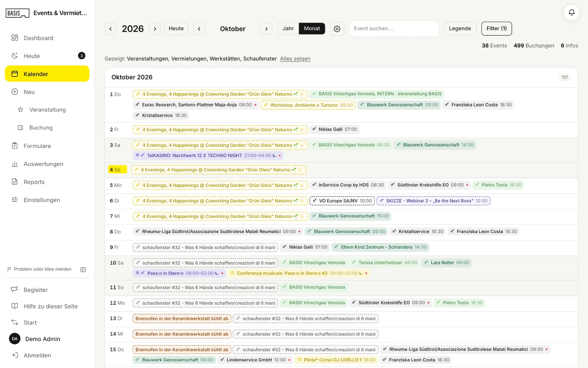Viewport: 588px width, 368px height.
Task: Open calendar settings gear icon
Action: click(337, 29)
